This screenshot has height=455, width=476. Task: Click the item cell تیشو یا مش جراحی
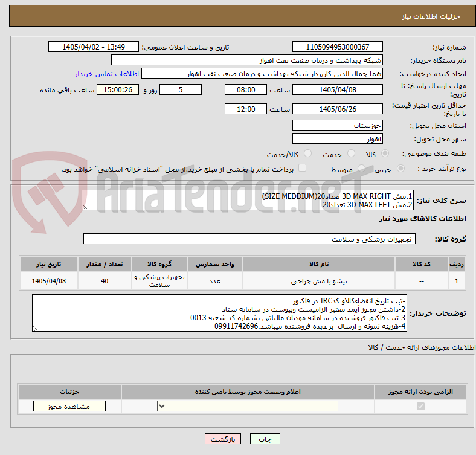pos(319,281)
